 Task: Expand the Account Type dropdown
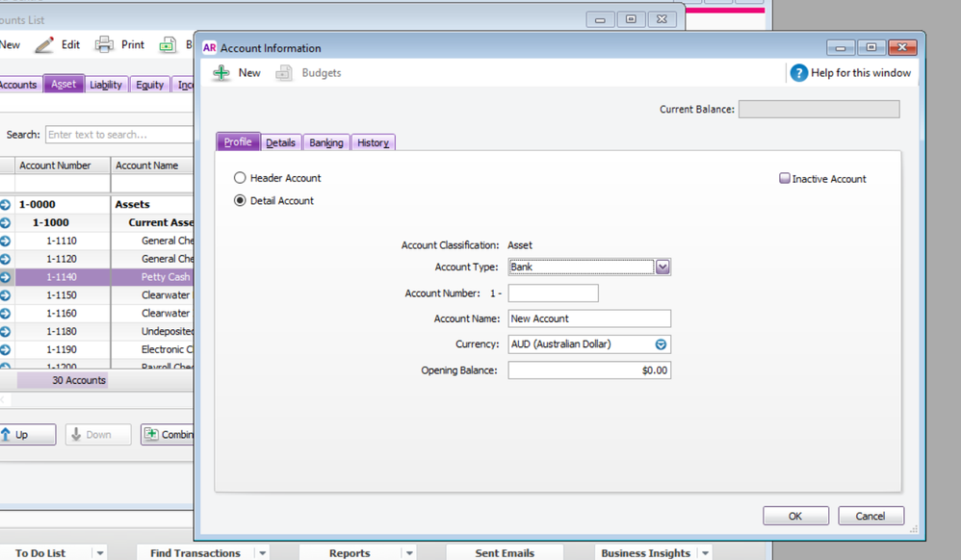point(662,267)
